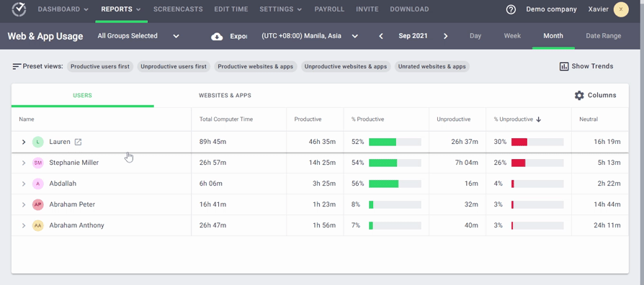Screen dimensions: 644x285
Task: Click the Columns gear icon
Action: click(579, 96)
